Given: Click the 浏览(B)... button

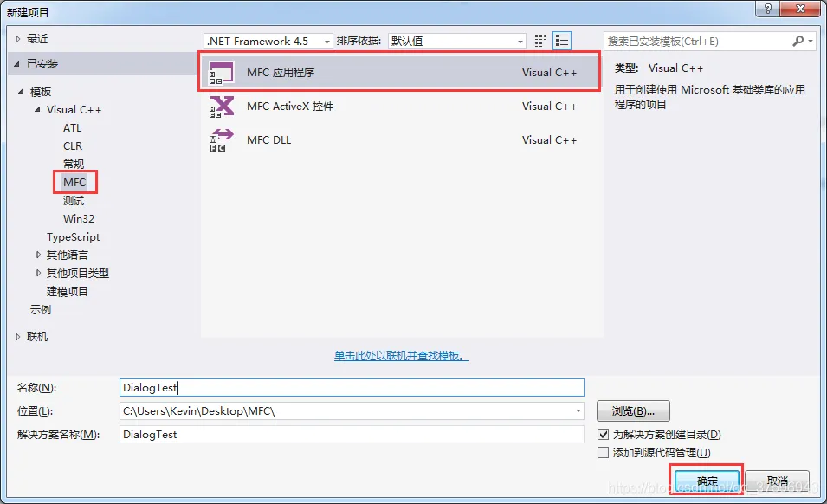Looking at the screenshot, I should 633,411.
